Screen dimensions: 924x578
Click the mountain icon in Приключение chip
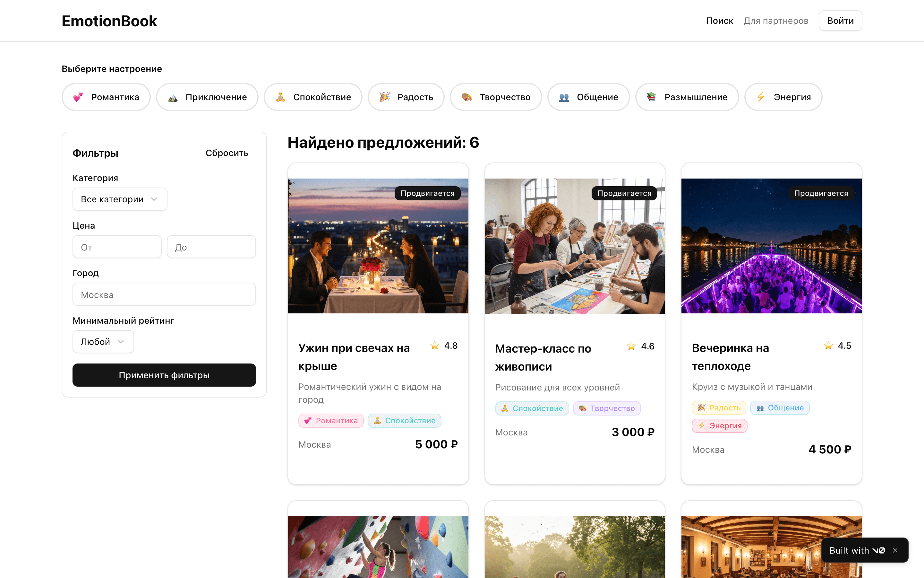(173, 98)
